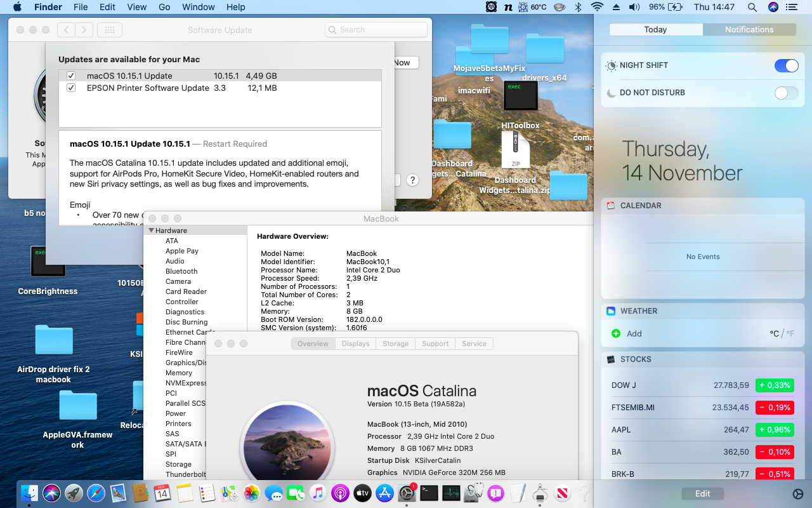Select Printers in the hardware list
The image size is (812, 508).
[178, 424]
